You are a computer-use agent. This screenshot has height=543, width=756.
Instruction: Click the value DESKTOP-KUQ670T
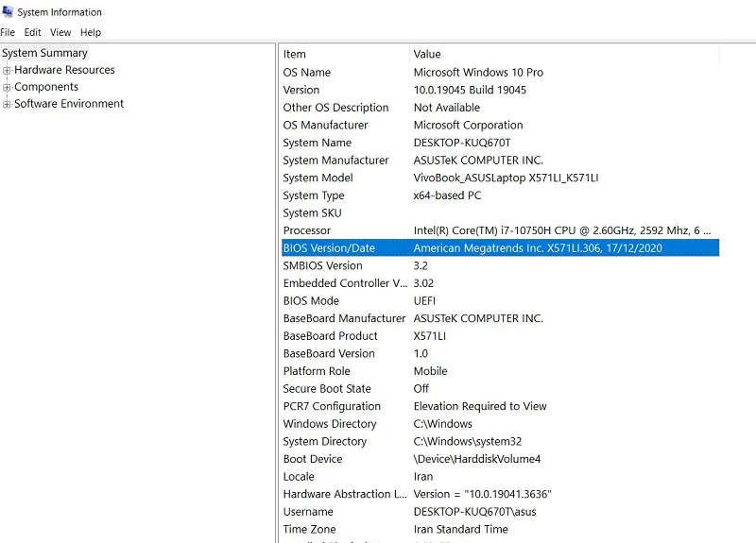(x=462, y=143)
